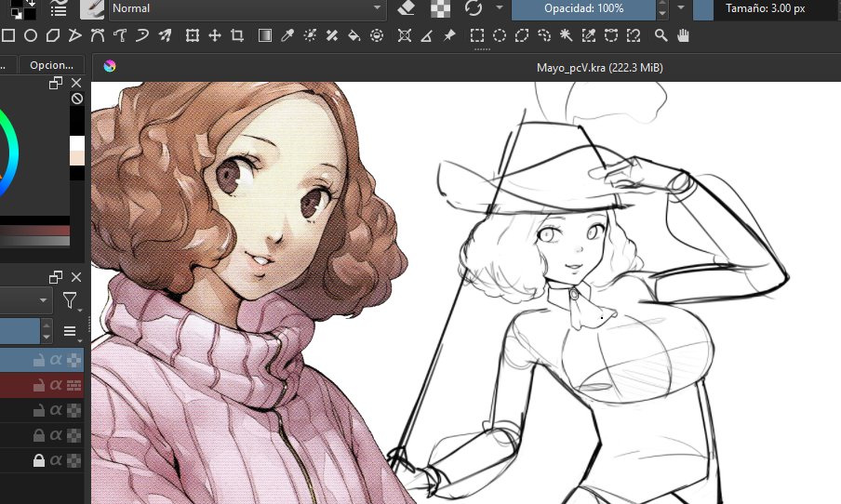Toggle inherit alpha on the red-labeled layer

coord(56,384)
